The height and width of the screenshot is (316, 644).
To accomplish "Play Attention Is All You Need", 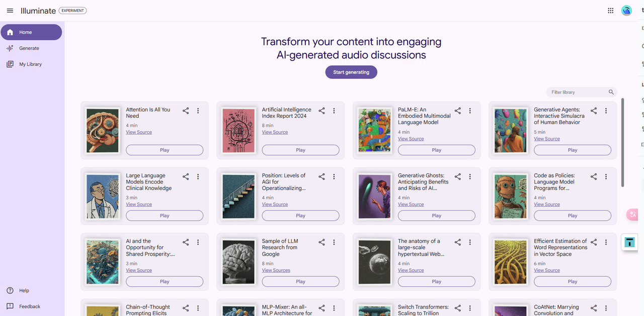I will (x=165, y=150).
